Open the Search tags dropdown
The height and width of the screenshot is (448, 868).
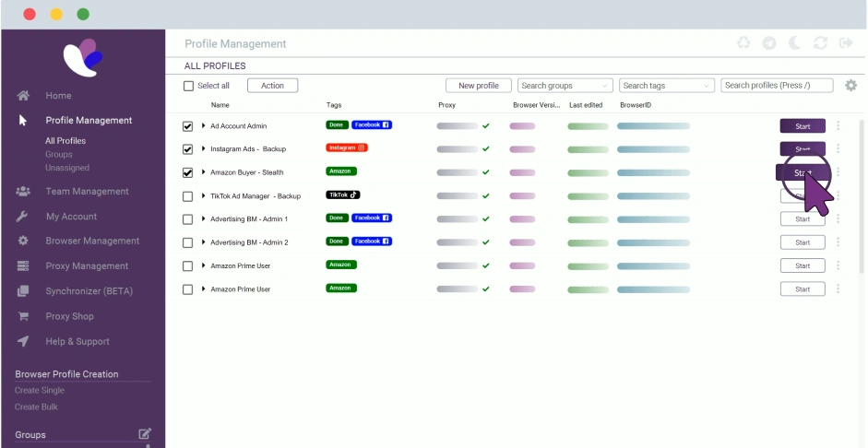click(x=667, y=86)
